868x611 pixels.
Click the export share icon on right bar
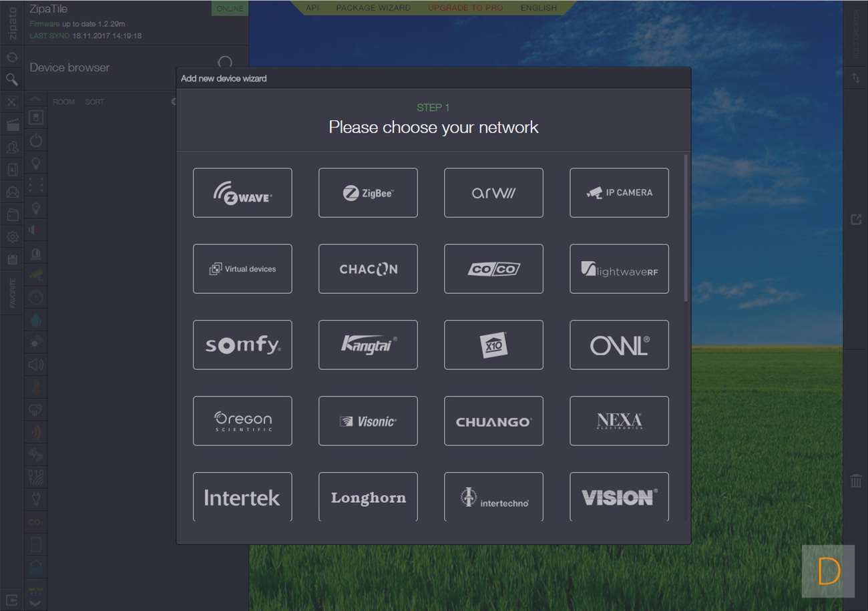[856, 220]
